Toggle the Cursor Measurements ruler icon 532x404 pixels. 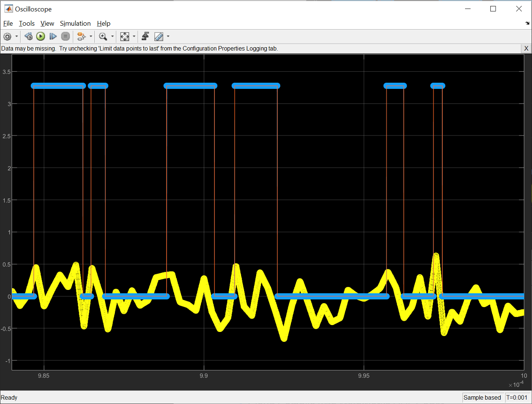(159, 36)
